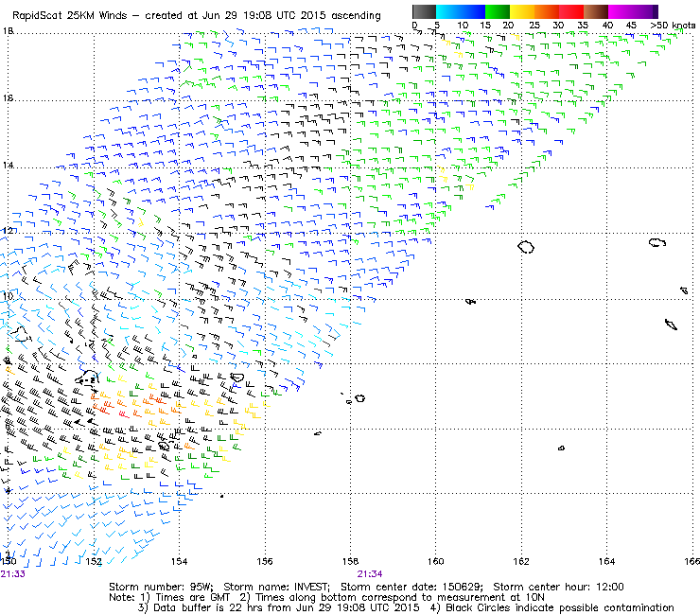Click the yellow 20-25 knots legend color
The image size is (700, 615).
tap(522, 11)
